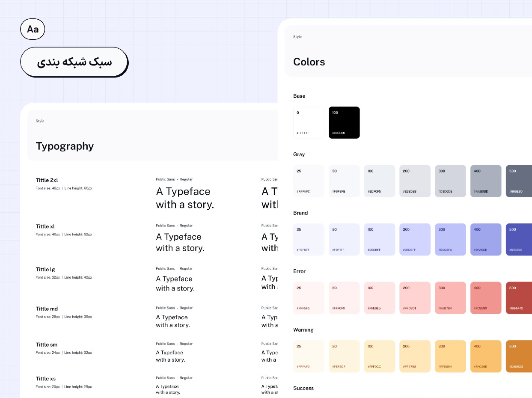This screenshot has height=398, width=532.
Task: Click the Aa typography badge icon
Action: point(33,29)
